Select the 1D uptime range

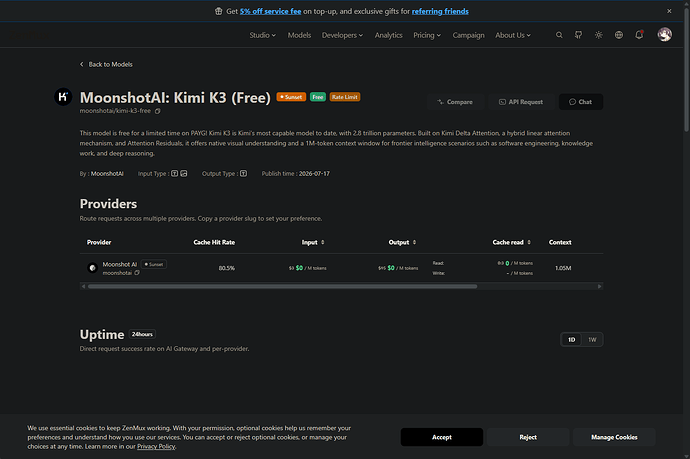point(572,340)
